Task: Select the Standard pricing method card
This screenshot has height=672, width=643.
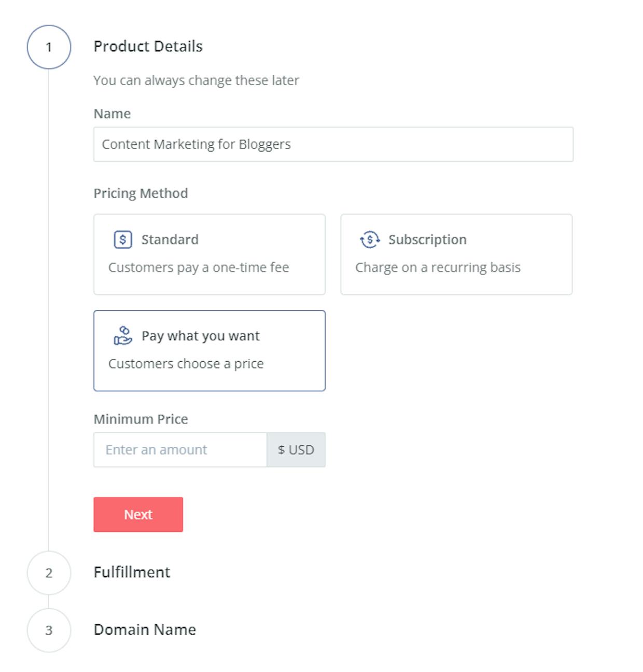Action: pos(209,254)
